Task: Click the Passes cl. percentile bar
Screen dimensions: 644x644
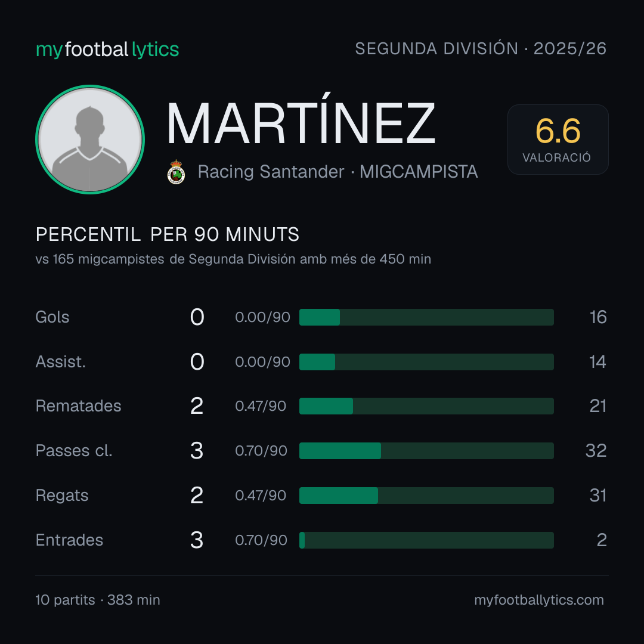Action: 426,451
